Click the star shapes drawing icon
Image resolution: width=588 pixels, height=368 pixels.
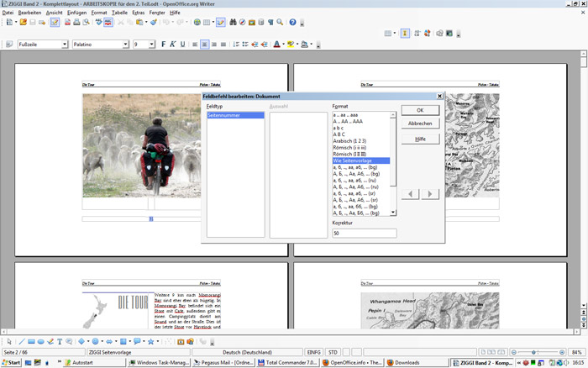(x=150, y=342)
